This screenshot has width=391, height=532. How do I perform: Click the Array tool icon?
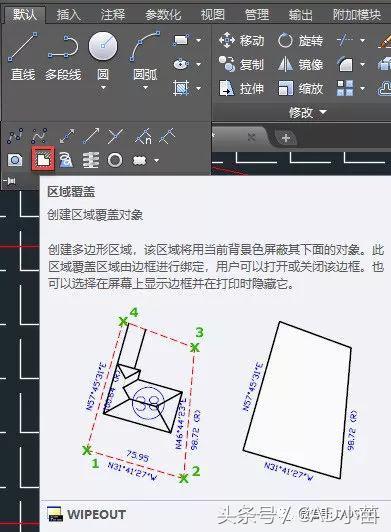[345, 88]
